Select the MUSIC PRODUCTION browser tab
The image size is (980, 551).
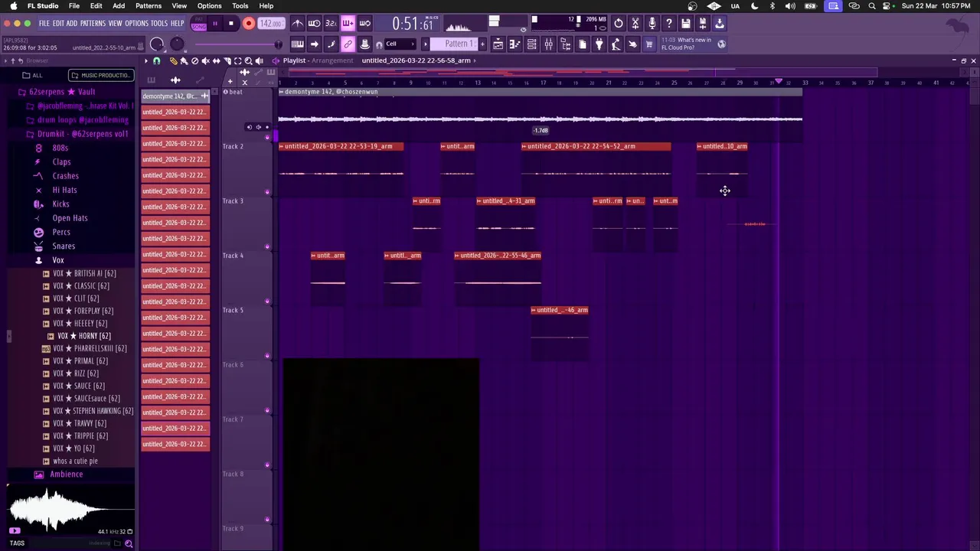click(101, 75)
